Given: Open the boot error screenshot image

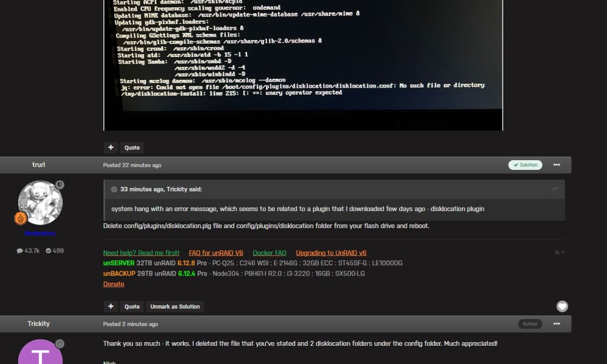Looking at the screenshot, I should (x=303, y=65).
